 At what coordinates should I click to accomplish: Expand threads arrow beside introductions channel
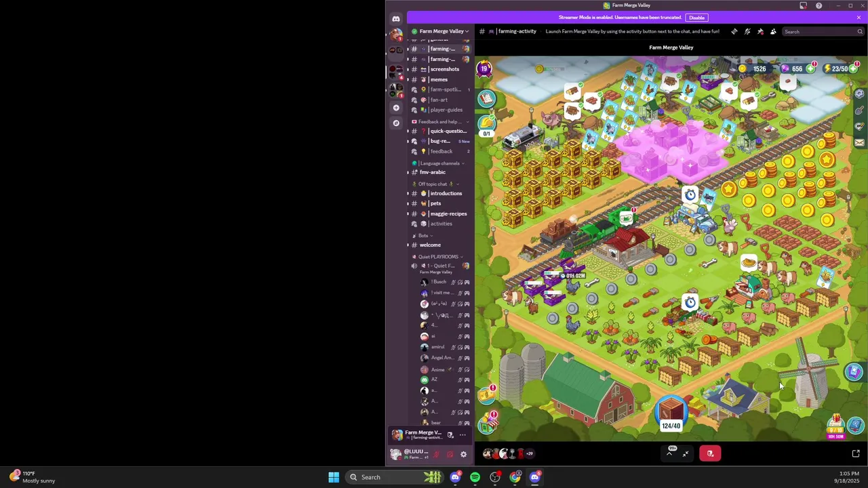tap(408, 193)
